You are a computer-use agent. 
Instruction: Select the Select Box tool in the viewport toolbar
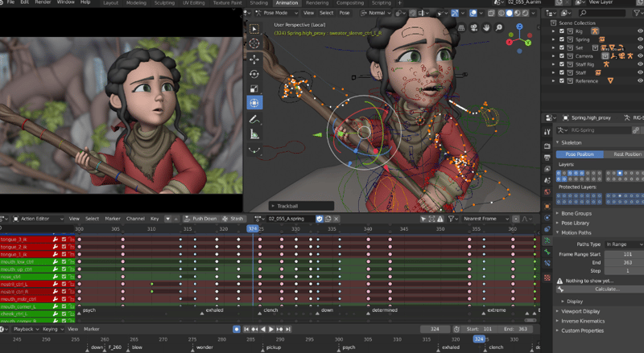coord(254,29)
